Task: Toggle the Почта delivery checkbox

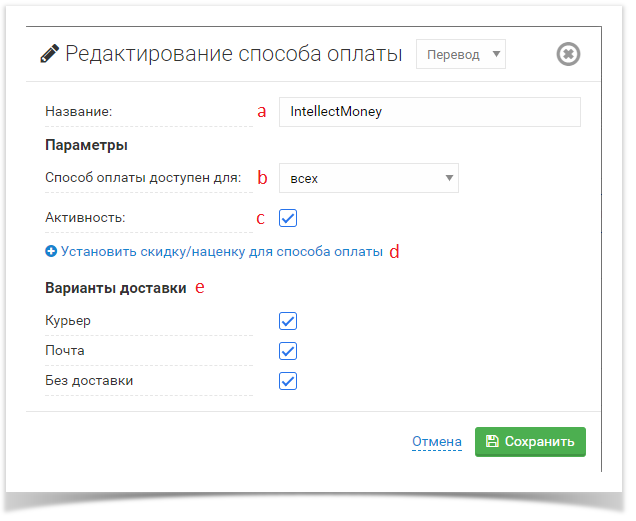Action: tap(288, 351)
